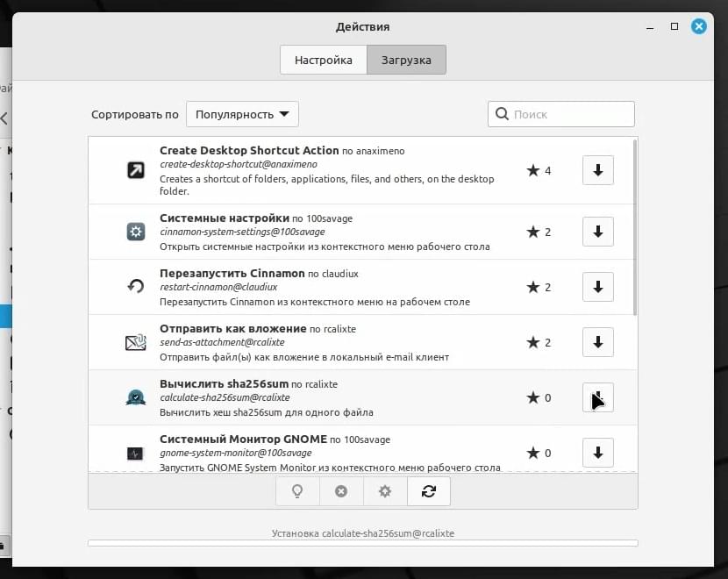Click the Установка calculate-sha256sum status text

click(362, 533)
